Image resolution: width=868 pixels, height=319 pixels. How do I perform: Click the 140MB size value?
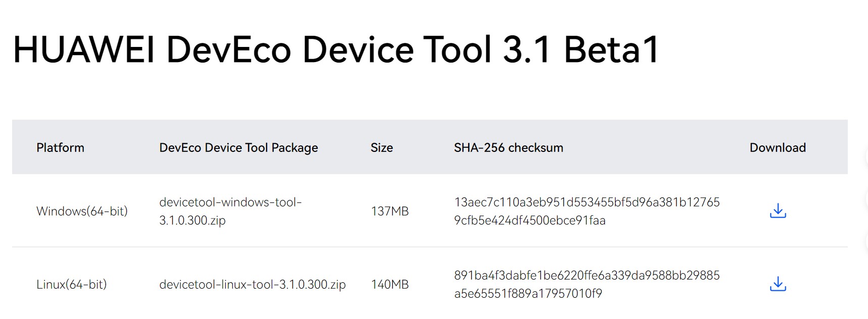click(389, 284)
